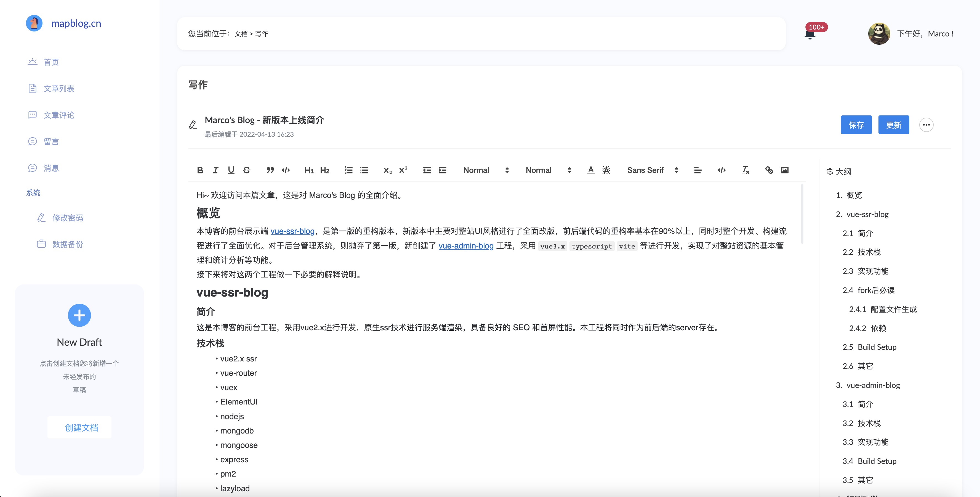Clear text formatting (Tx icon)
Viewport: 980px width, 497px height.
coord(745,170)
